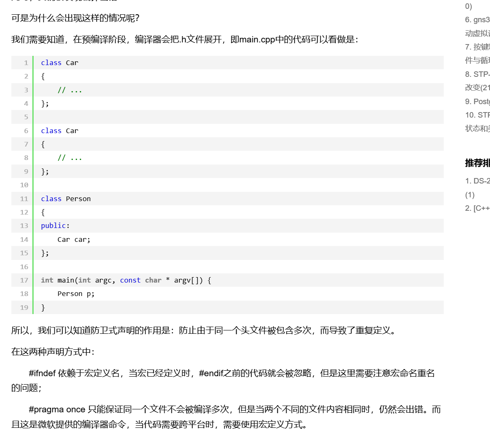
Task: Click the "public:" keyword on line 13
Action: (x=55, y=226)
